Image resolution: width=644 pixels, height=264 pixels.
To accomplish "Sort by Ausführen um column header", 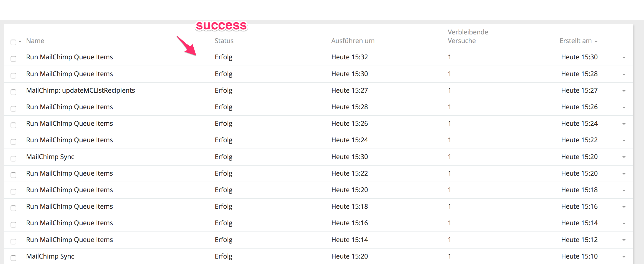I will pos(353,41).
